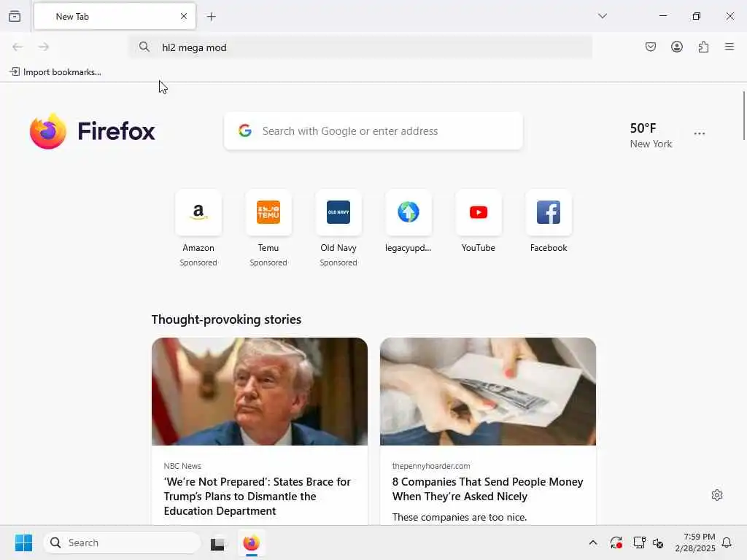
Task: Open the Temu sponsored shortcut
Action: click(268, 212)
